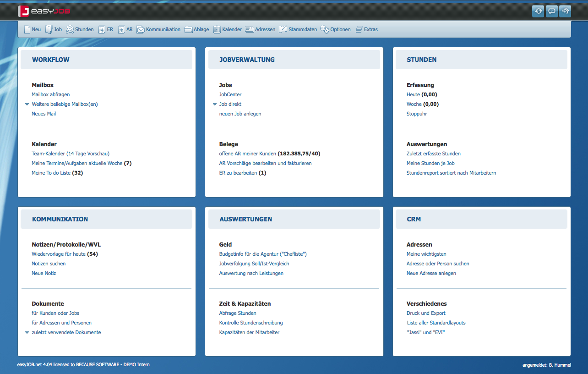Screen dimensions: 588x374
Task: Click 'Meine To do Liste' link
Action: coord(51,173)
